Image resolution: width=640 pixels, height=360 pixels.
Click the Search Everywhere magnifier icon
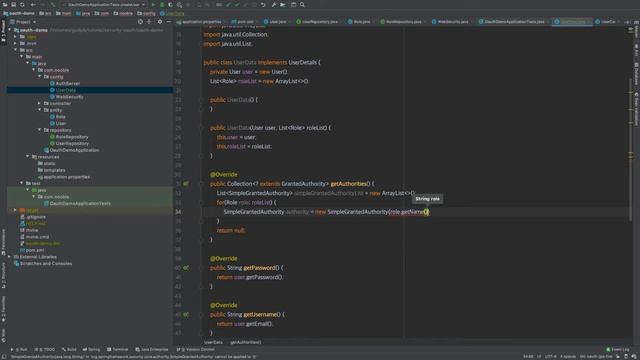coord(302,4)
